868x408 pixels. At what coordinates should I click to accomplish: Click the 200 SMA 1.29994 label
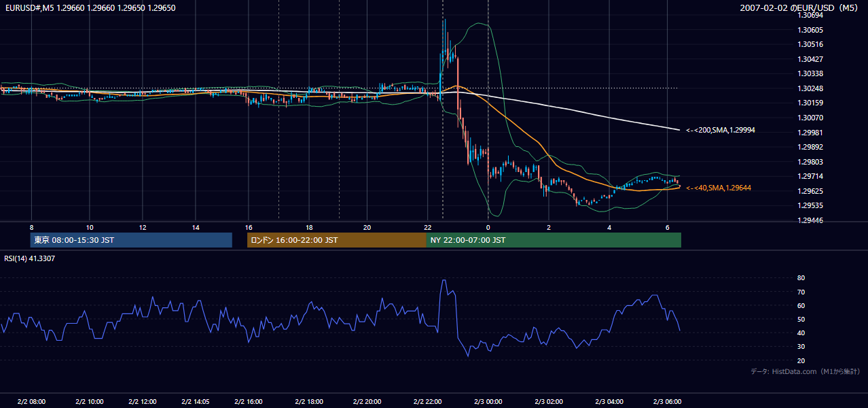720,130
